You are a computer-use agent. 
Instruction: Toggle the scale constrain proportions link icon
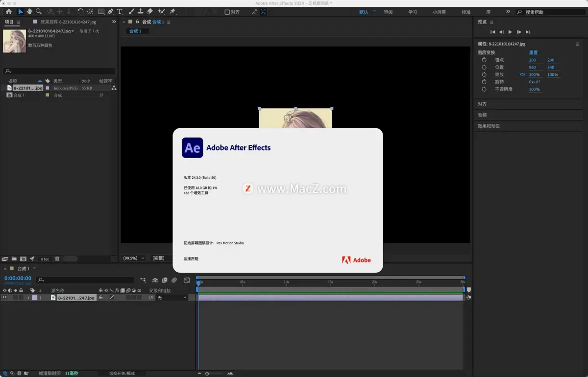[522, 74]
